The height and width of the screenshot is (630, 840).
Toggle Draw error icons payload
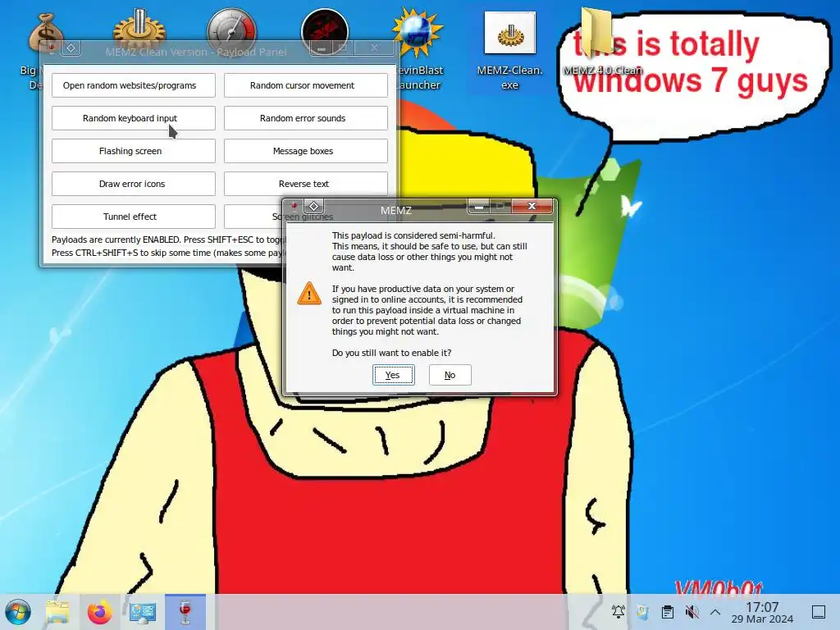pyautogui.click(x=134, y=184)
